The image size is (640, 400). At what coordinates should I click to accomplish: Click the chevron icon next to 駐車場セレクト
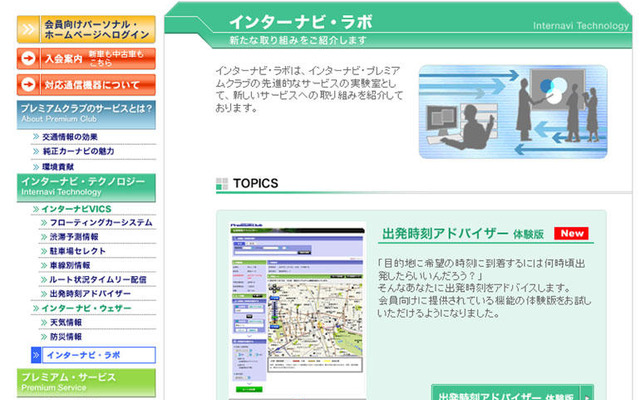(44, 251)
